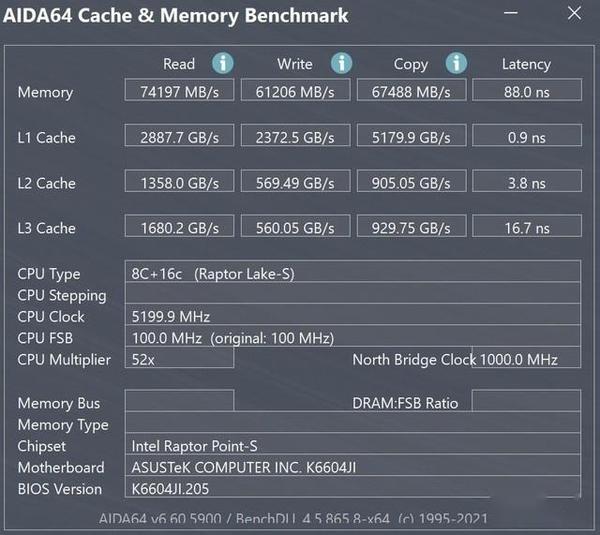
Task: Click the Motherboard ASUSTeK K6604JI field
Action: coord(352,467)
